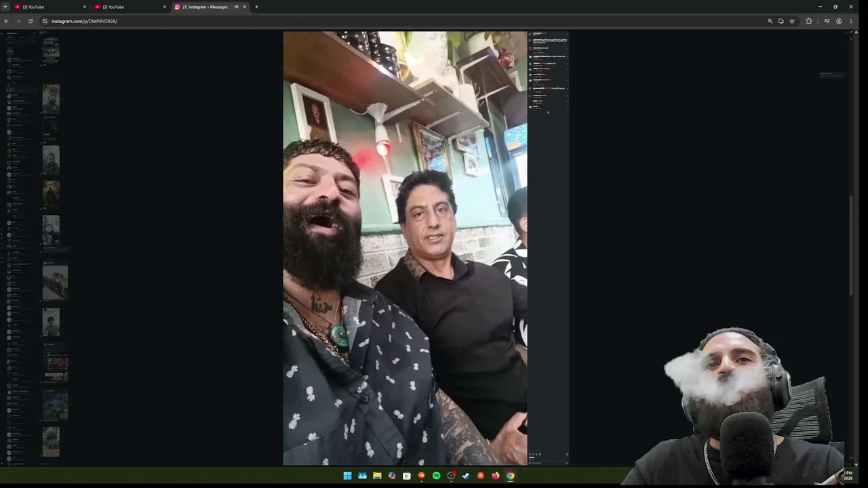Viewport: 868px width, 488px height.
Task: Click the Instagram post photo of two men
Action: pyautogui.click(x=405, y=248)
